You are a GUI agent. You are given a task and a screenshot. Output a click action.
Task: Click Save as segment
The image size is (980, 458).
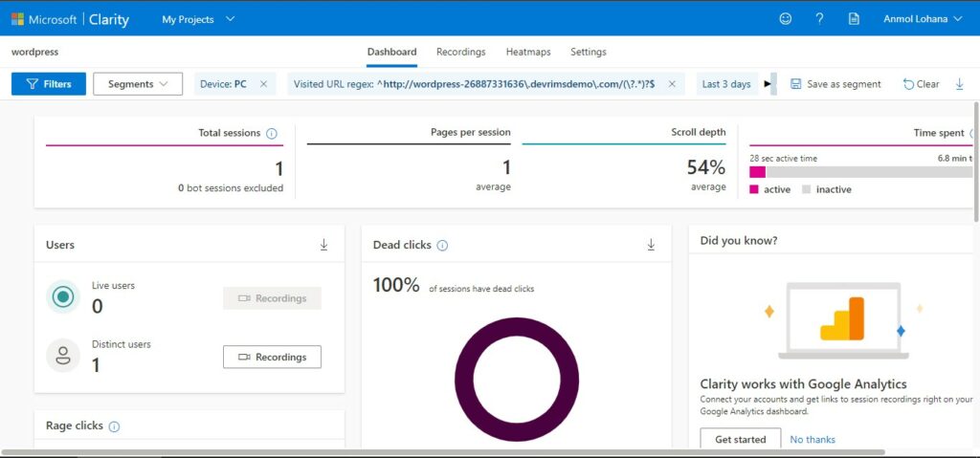tap(835, 84)
